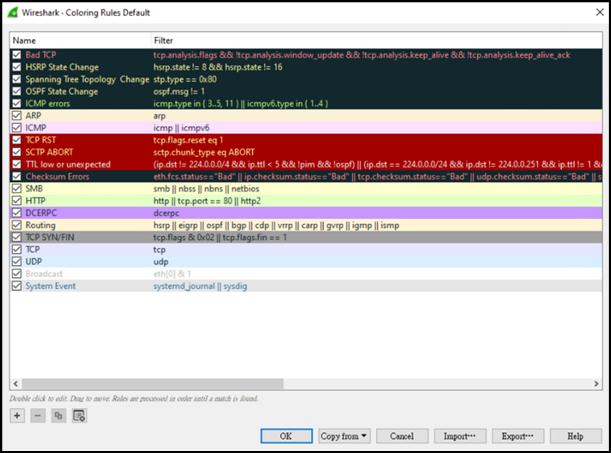Screen dimensions: 611x453
Task: Uncheck the HSRP State Change rule
Action: 16,67
